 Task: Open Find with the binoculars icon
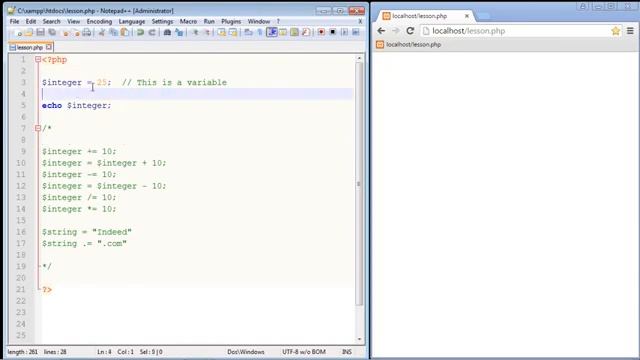click(167, 32)
